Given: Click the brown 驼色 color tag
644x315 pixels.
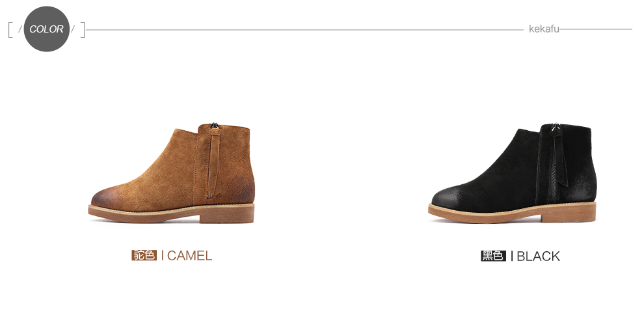Looking at the screenshot, I should 144,255.
